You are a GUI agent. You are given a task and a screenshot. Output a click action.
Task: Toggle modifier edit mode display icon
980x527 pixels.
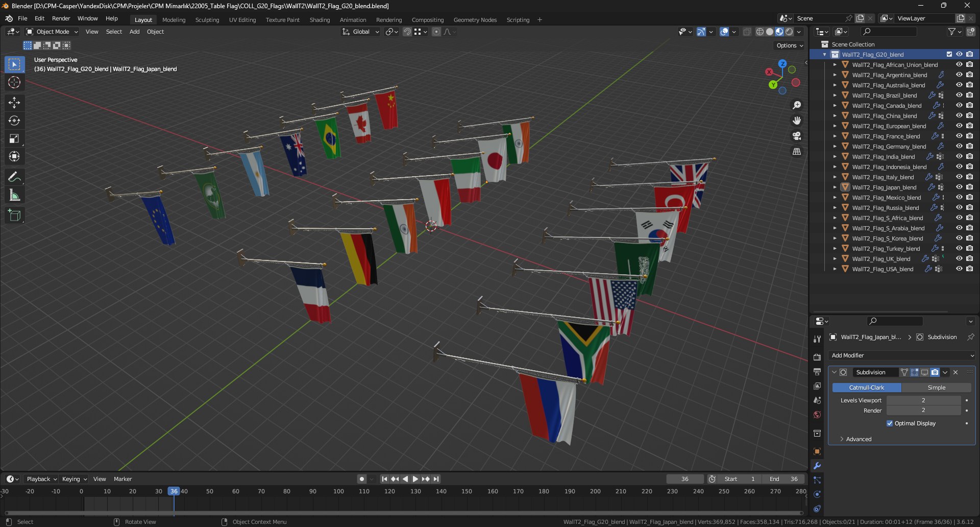coord(914,372)
